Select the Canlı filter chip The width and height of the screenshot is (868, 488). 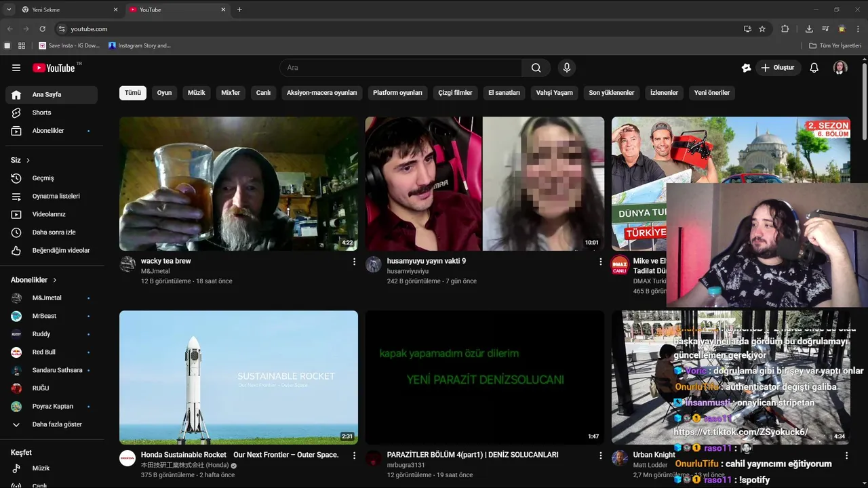pyautogui.click(x=263, y=93)
